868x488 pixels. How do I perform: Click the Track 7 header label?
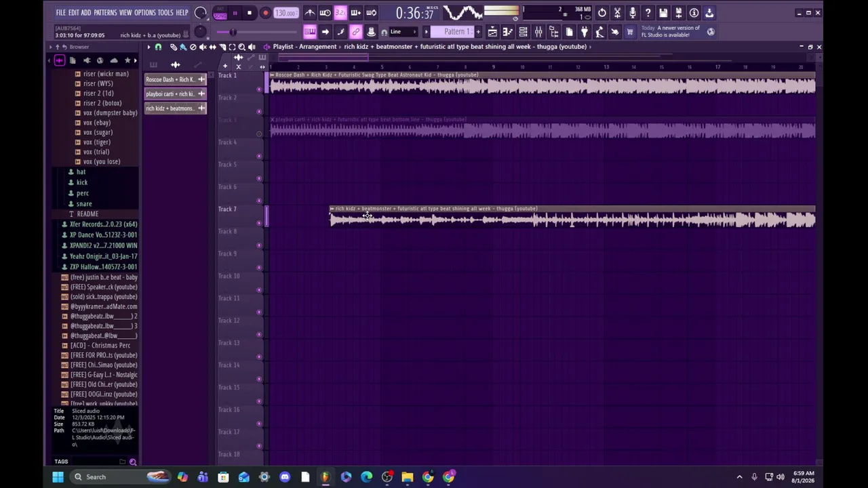227,209
